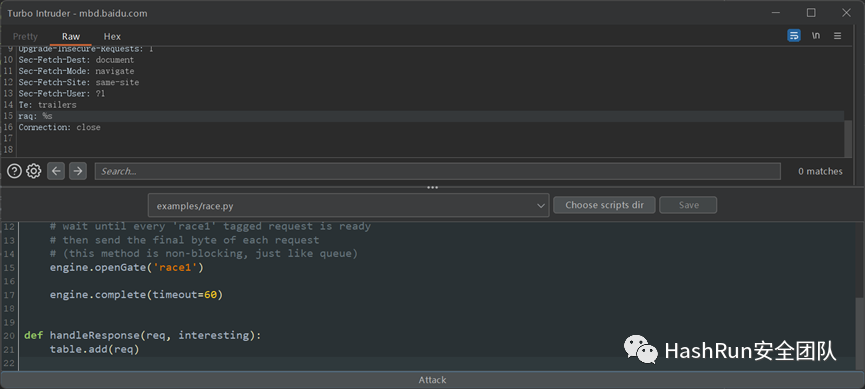This screenshot has width=865, height=389.
Task: Click the 'Sec-Fetch-Dest: document' line
Action: point(76,60)
